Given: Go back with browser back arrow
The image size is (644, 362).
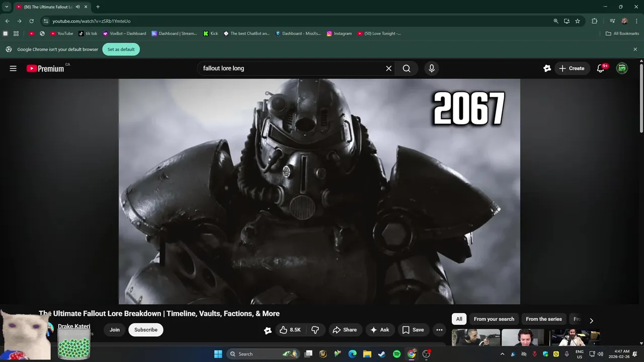Looking at the screenshot, I should click(7, 21).
